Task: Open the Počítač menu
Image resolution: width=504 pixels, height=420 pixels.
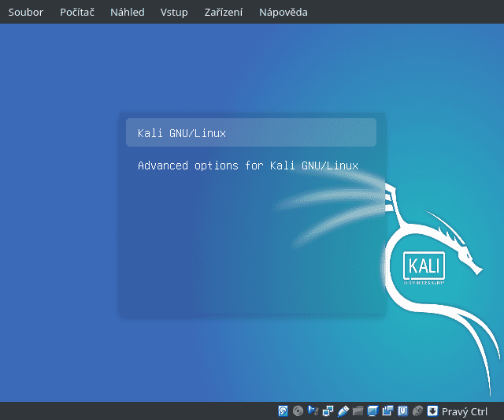Action: tap(77, 13)
